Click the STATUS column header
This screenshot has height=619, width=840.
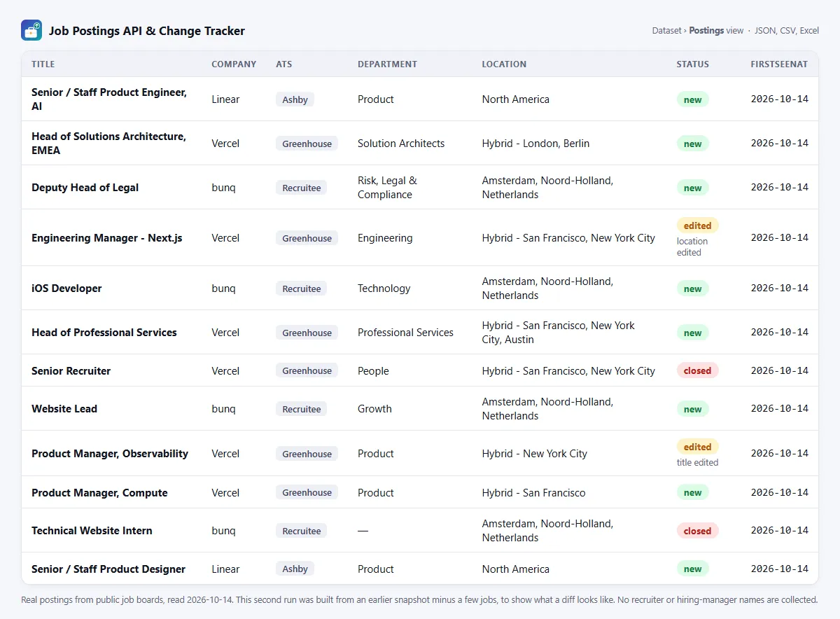pyautogui.click(x=692, y=64)
